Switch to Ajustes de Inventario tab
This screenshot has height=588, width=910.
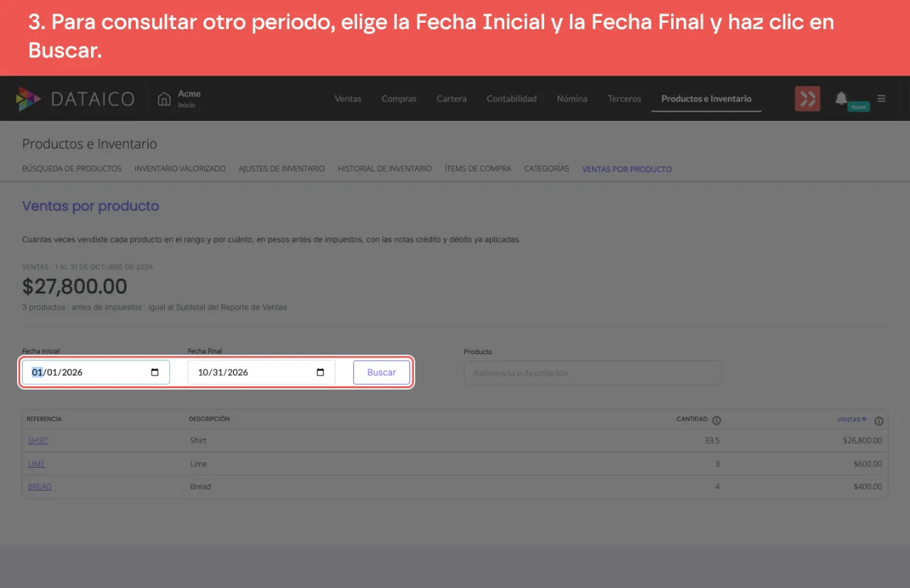pyautogui.click(x=282, y=169)
